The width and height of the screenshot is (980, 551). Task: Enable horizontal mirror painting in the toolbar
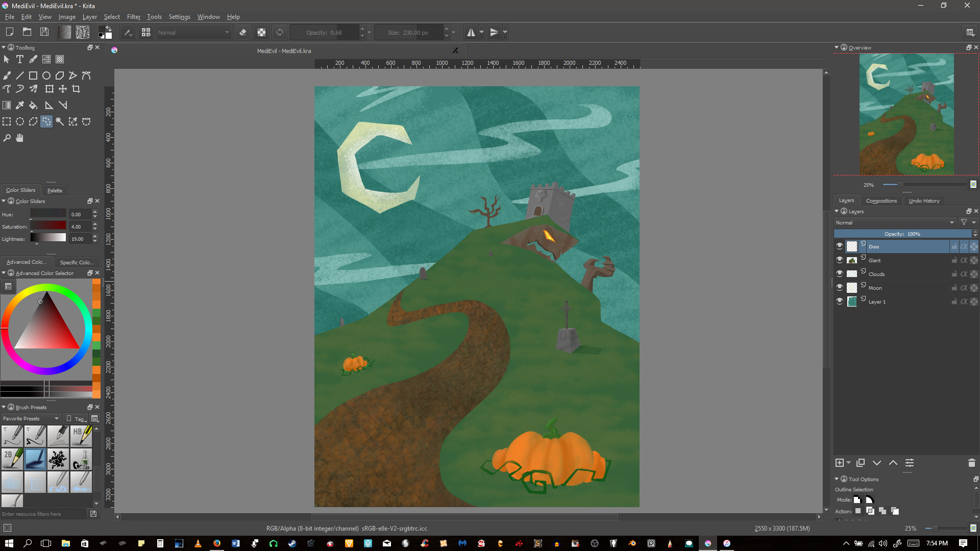coord(470,32)
